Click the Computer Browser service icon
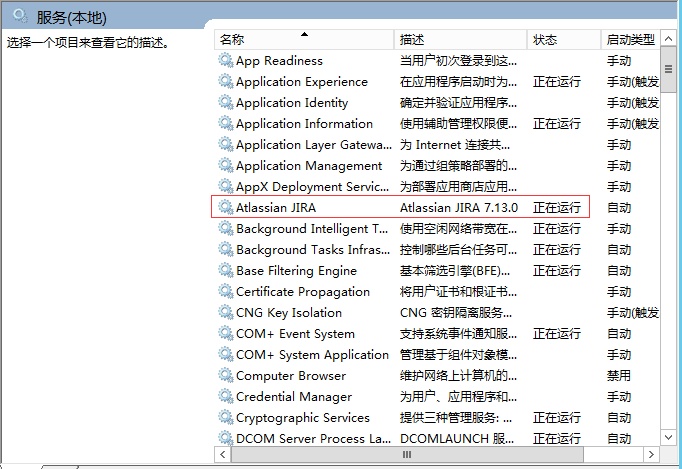Viewport: 682px width, 469px height. tap(226, 375)
